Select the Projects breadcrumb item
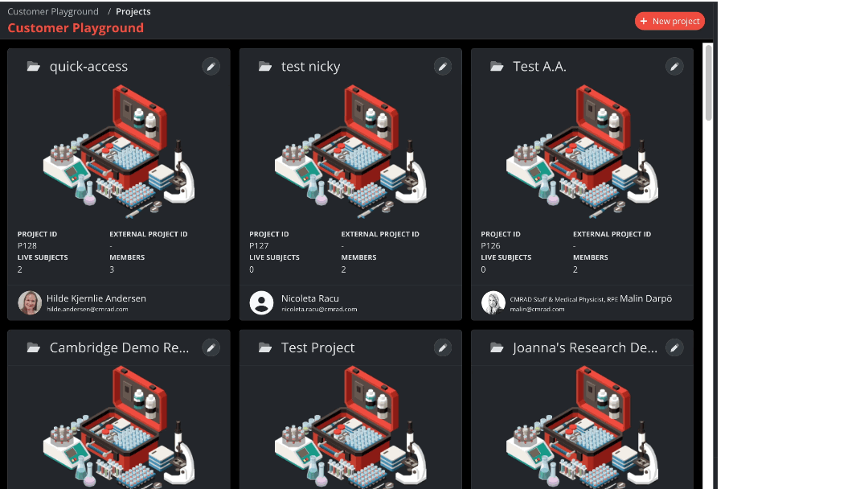 [x=133, y=11]
